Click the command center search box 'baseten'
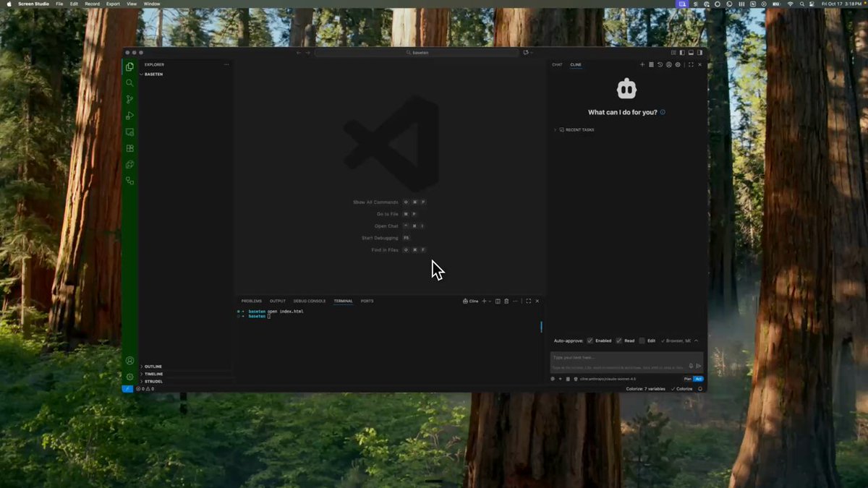The image size is (868, 488). [416, 53]
